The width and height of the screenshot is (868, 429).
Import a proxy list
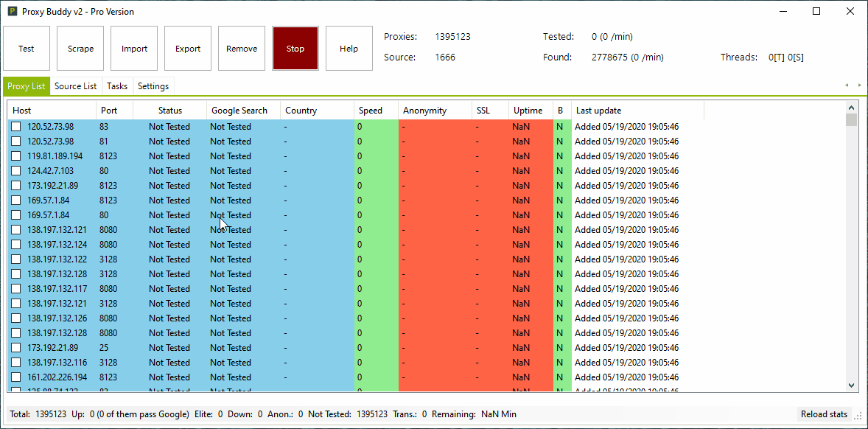coord(134,48)
